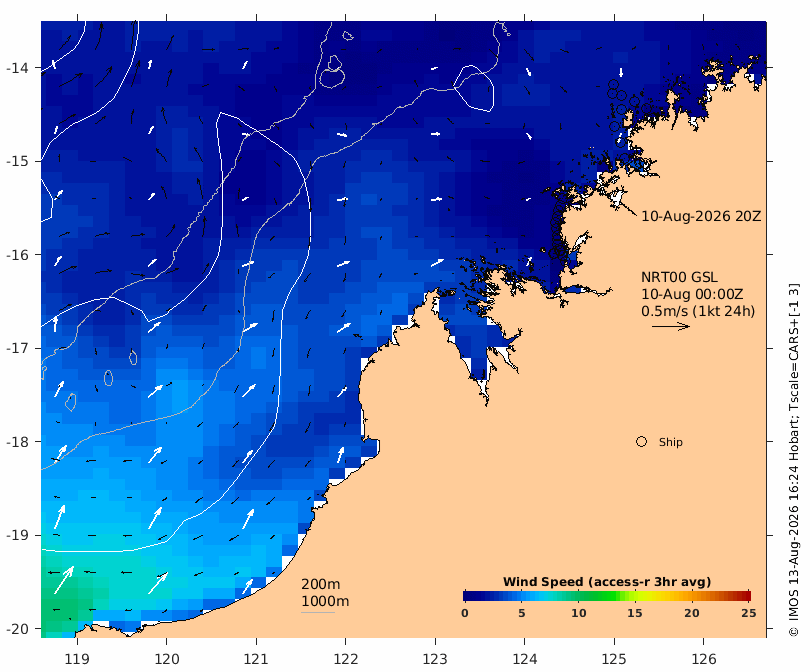
Task: Click the dark red end of colorbar
Action: click(x=745, y=596)
